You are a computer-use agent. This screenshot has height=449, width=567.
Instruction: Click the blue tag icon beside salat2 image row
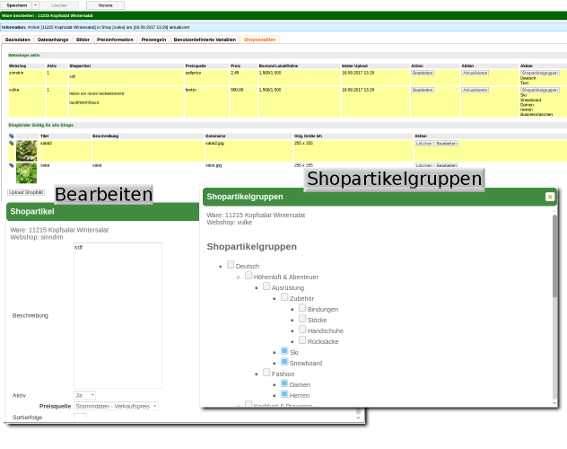11,143
